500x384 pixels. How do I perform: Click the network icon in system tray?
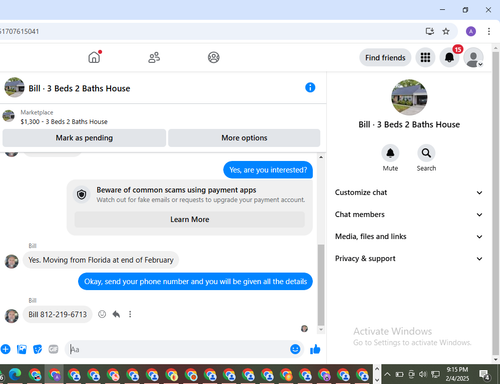(435, 374)
